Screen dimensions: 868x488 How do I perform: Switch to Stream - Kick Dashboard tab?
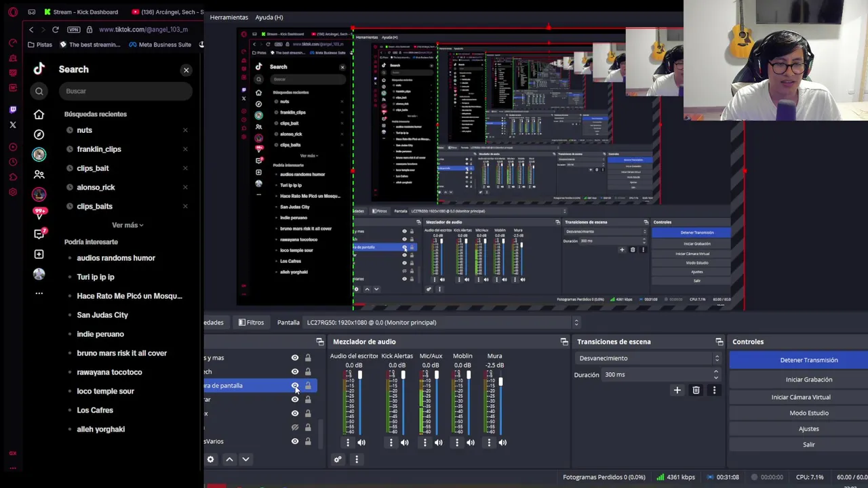(x=81, y=12)
